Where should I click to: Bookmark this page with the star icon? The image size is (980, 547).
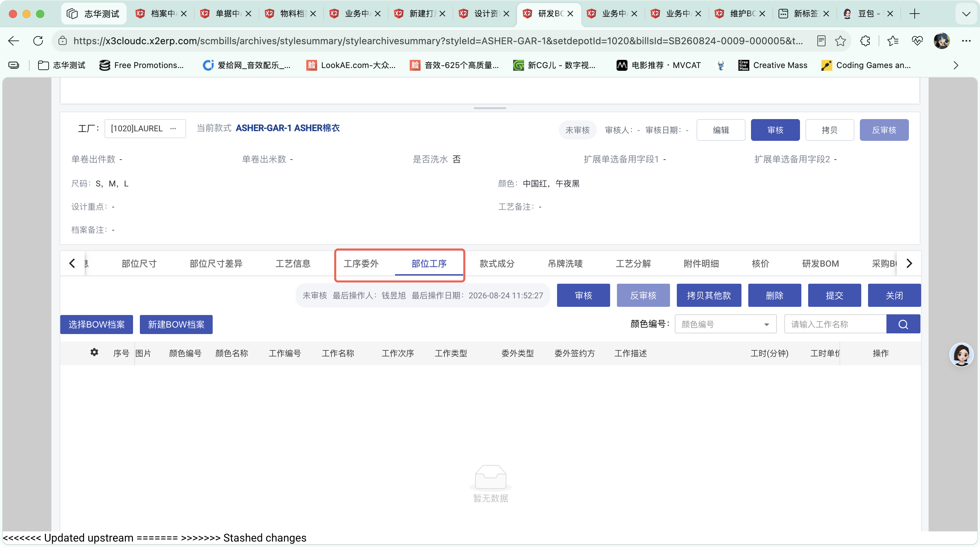(840, 41)
